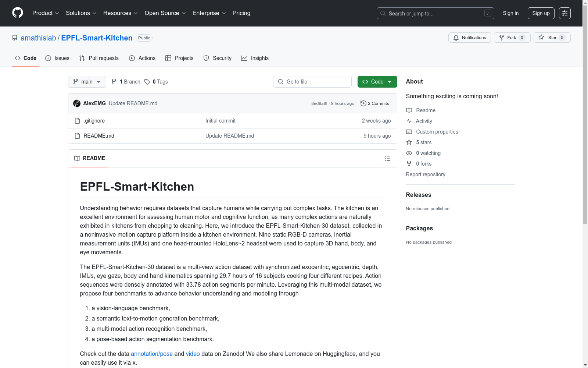Open the amathislab owner link
This screenshot has height=368, width=588.
click(38, 38)
